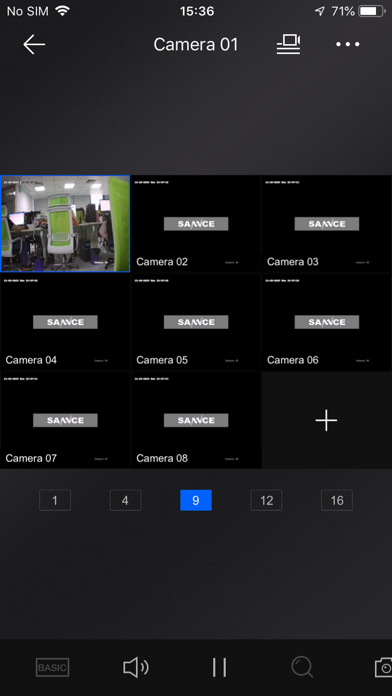Select the Camera 01 live office feed

[65, 223]
